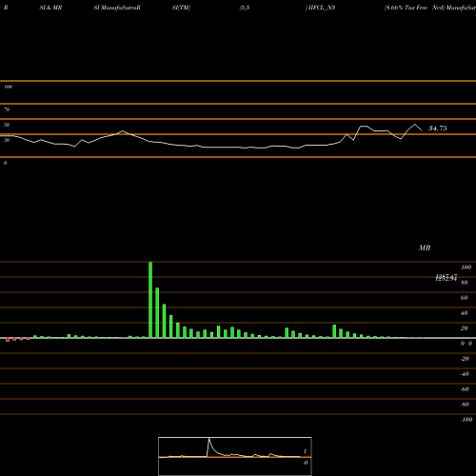This screenshot has height=476, width=476.
Task: Click the MR axis label -20
Action: [465, 359]
